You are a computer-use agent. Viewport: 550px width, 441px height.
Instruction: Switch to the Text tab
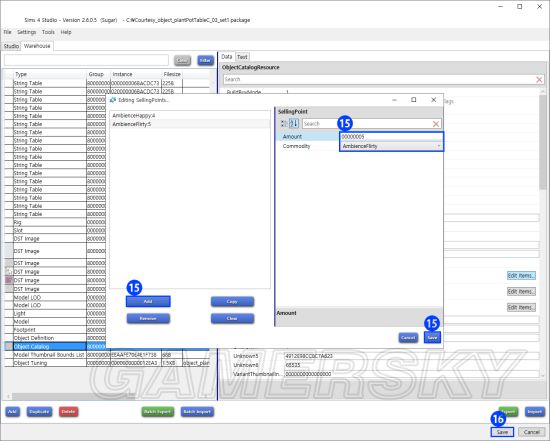pyautogui.click(x=242, y=56)
